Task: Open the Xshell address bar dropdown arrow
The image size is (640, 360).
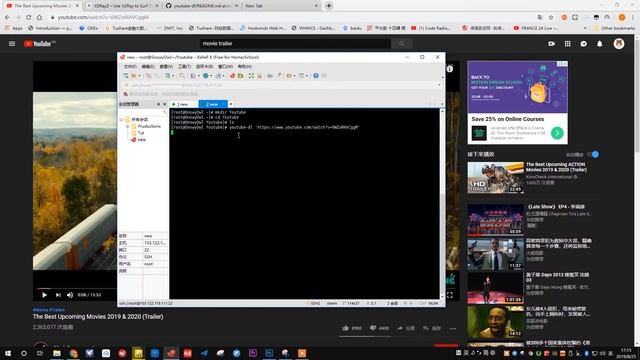Action: tap(439, 85)
